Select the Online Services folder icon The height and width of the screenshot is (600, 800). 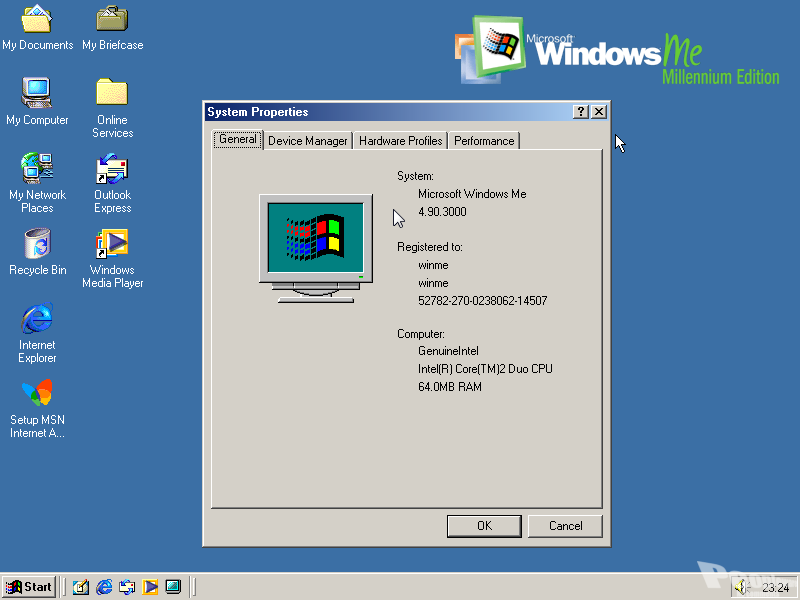click(112, 93)
